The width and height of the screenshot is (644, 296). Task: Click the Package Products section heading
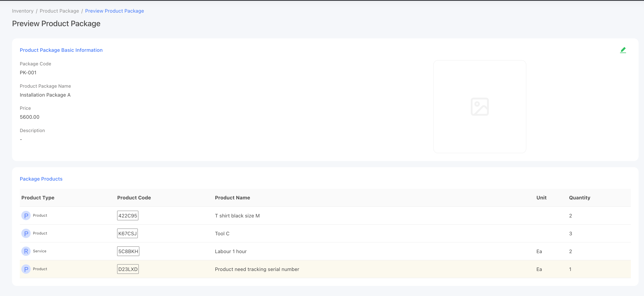[x=41, y=179]
